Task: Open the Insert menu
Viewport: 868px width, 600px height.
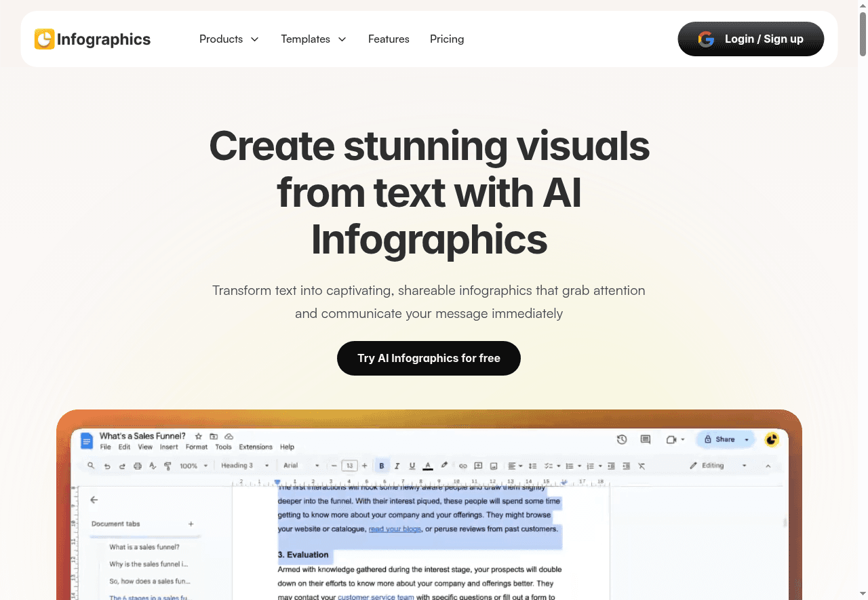Action: tap(168, 447)
